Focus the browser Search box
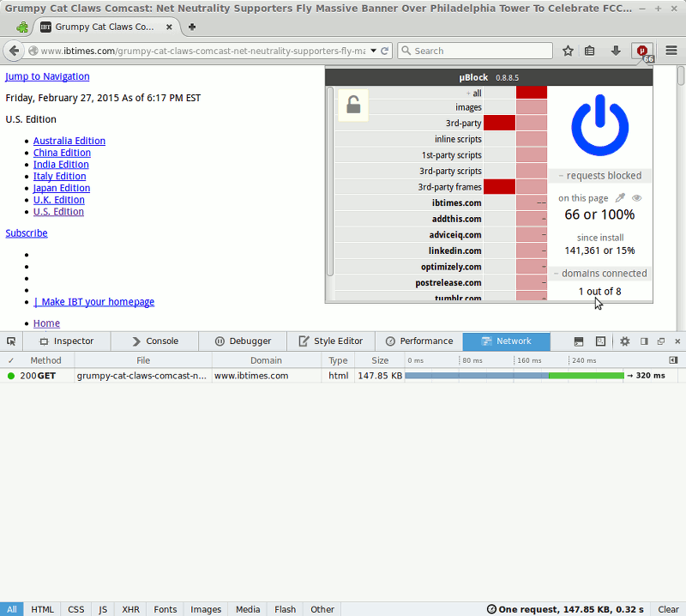This screenshot has height=616, width=686. pos(475,51)
